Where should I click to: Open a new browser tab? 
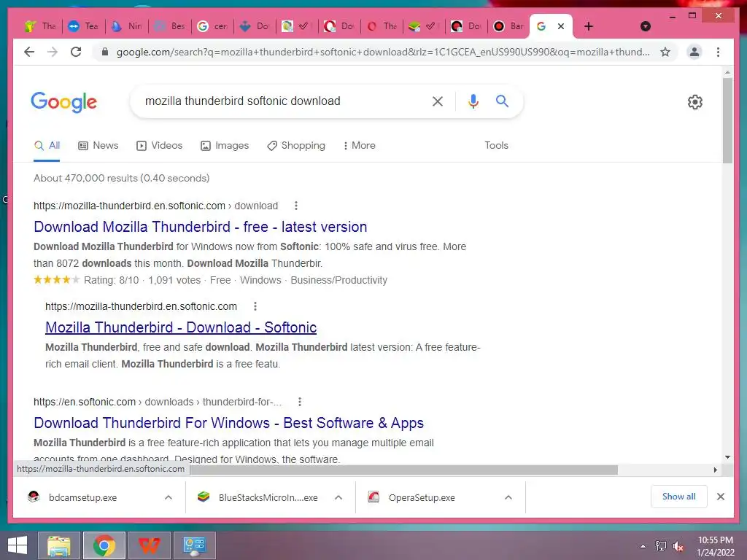[x=589, y=26]
